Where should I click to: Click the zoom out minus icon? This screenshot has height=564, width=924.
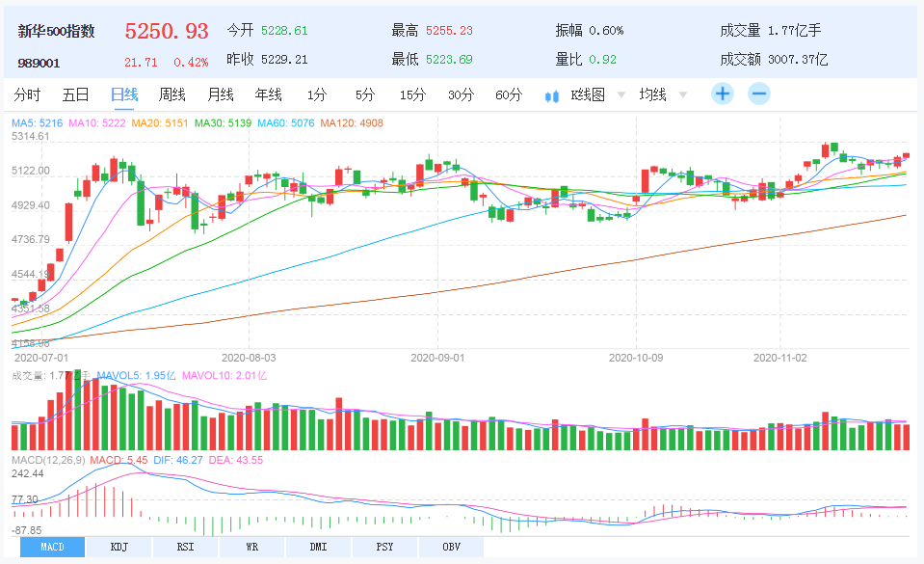point(759,94)
